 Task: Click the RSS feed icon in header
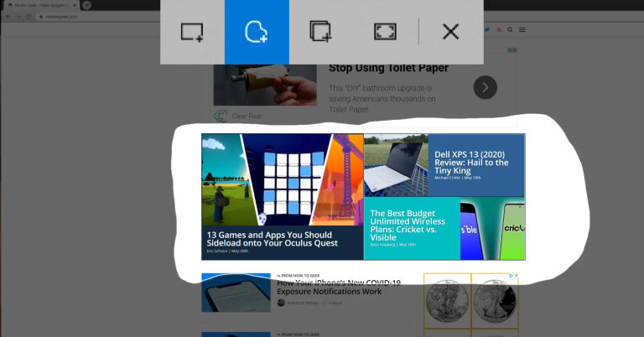499,29
